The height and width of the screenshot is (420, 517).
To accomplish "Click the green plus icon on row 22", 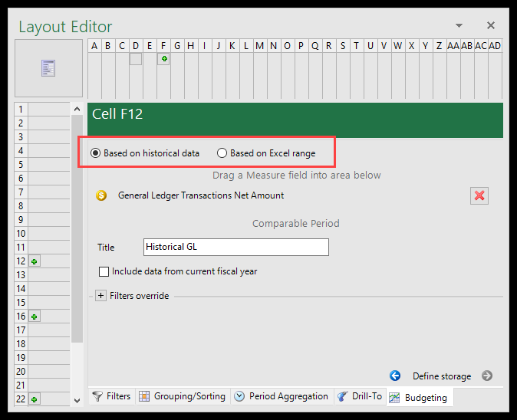I will (34, 399).
